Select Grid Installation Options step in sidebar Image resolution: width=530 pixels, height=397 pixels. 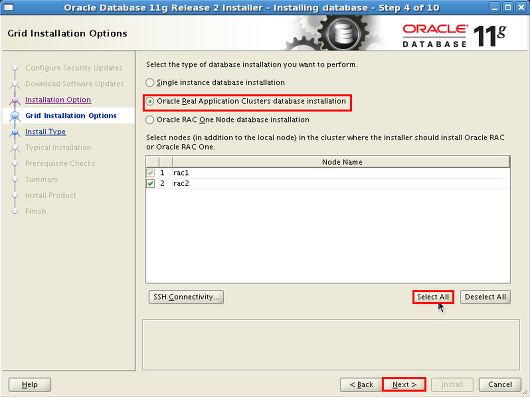tap(71, 116)
